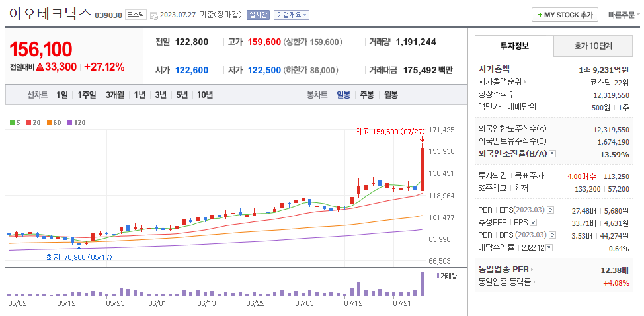Image resolution: width=644 pixels, height=316 pixels.
Task: Click the 동일업종 PER link
Action: pyautogui.click(x=504, y=270)
